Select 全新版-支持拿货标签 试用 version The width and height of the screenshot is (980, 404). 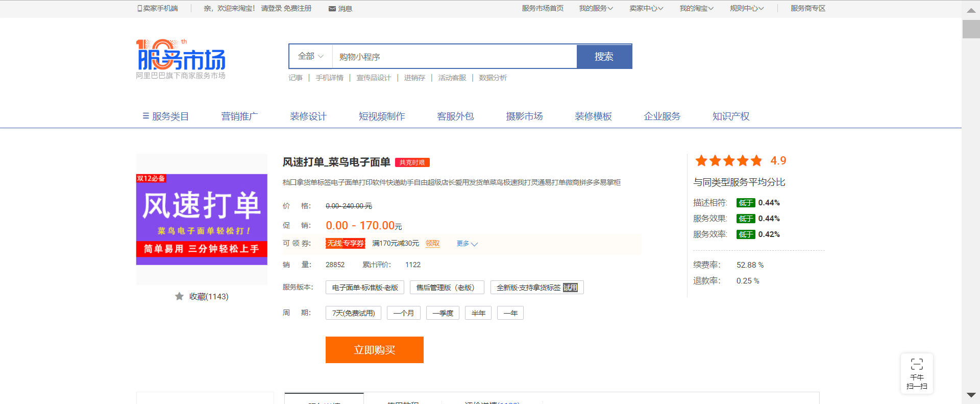point(537,288)
